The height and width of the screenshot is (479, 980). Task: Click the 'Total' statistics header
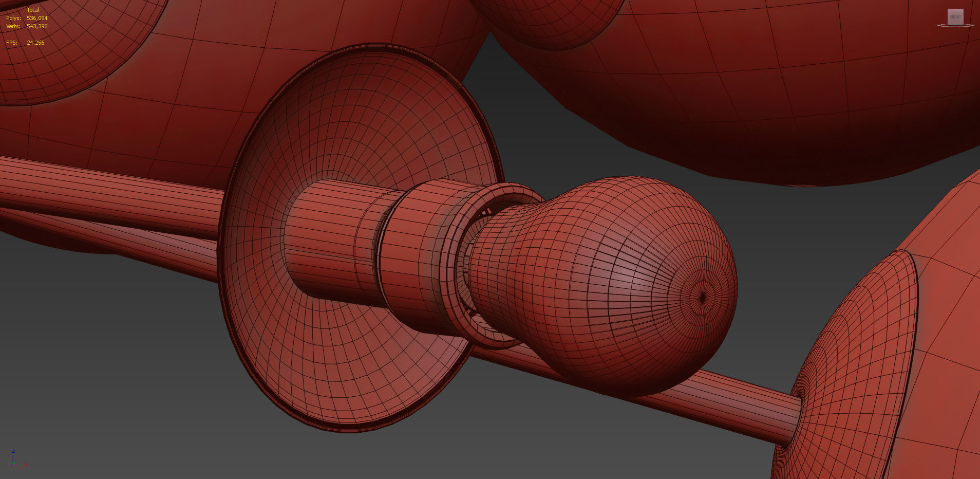coord(33,10)
